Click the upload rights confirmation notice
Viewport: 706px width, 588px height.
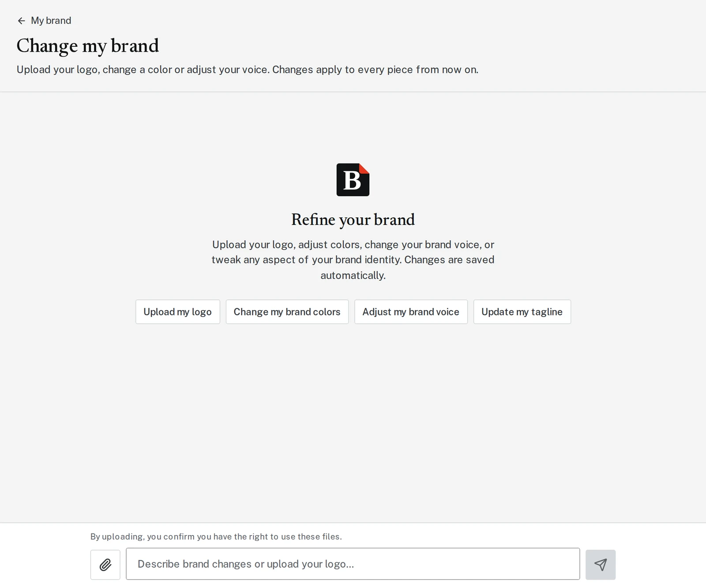[216, 537]
